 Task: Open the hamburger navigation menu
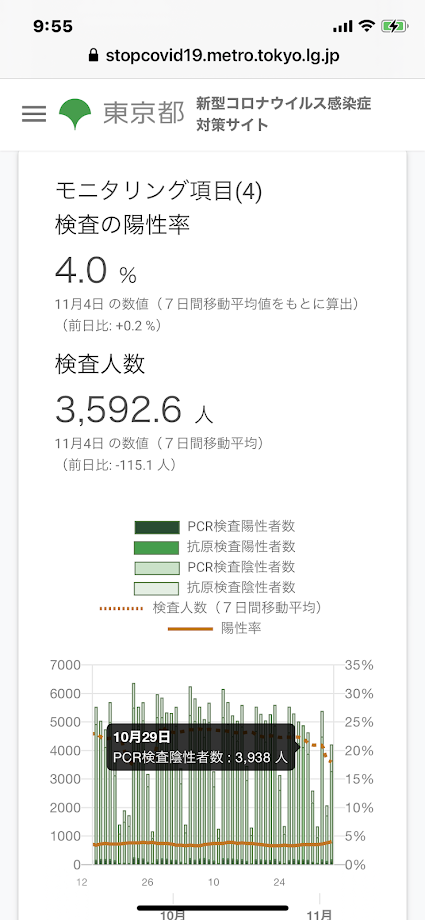[x=33, y=114]
